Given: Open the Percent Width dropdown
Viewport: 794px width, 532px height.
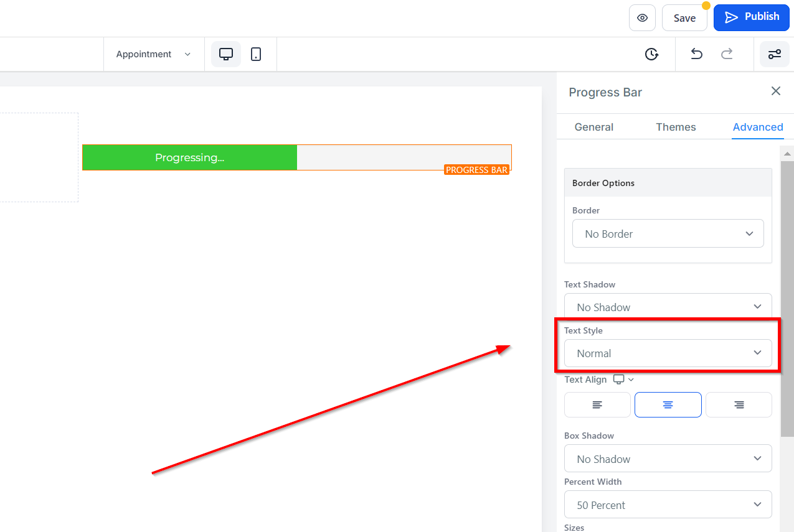Looking at the screenshot, I should coord(668,505).
